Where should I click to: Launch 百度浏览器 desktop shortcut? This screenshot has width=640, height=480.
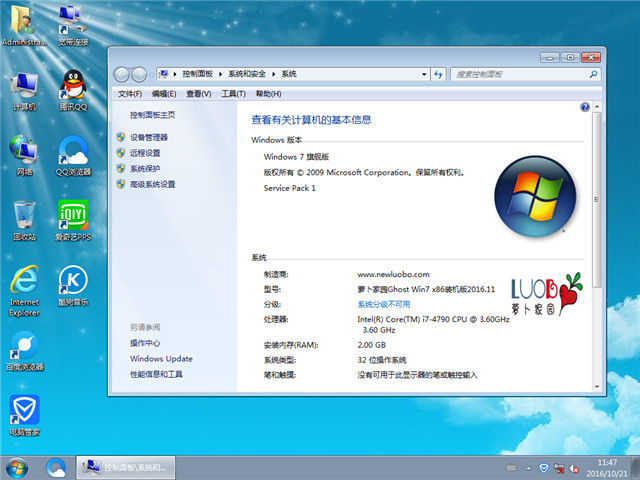(24, 351)
